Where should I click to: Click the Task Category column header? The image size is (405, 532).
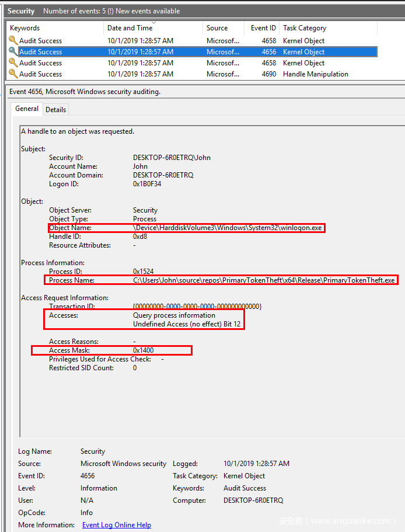305,28
